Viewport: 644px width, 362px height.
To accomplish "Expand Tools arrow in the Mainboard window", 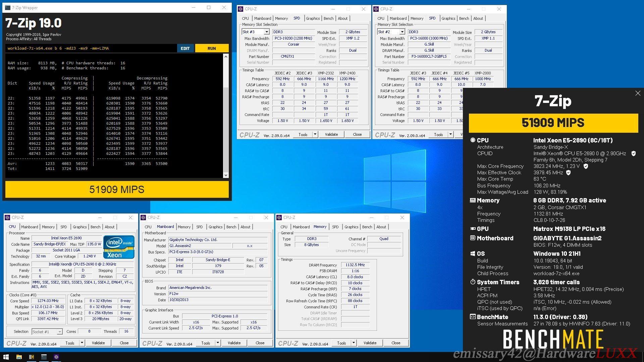I will [x=217, y=343].
